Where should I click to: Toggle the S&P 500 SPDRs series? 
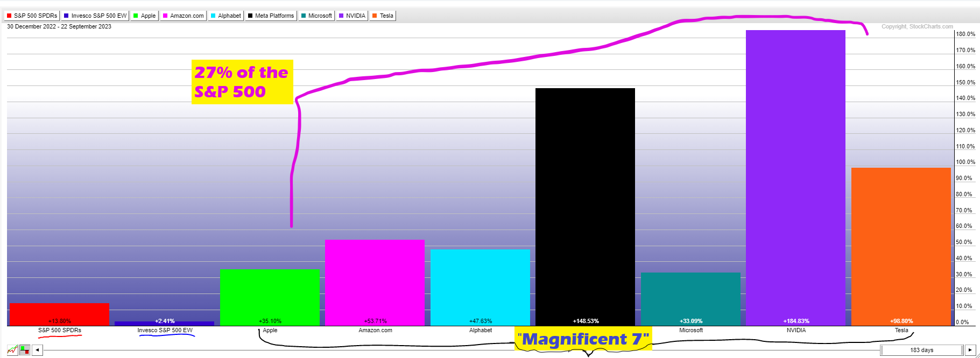tap(32, 16)
